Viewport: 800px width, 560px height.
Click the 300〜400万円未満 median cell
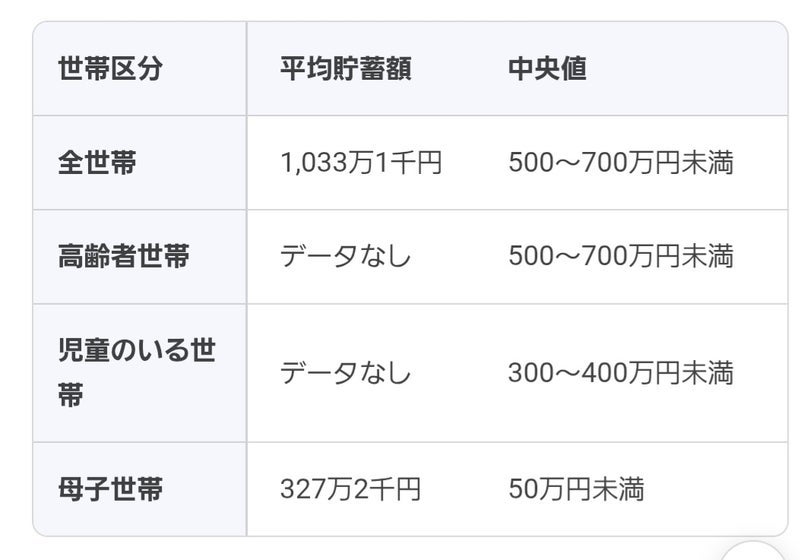(x=621, y=373)
